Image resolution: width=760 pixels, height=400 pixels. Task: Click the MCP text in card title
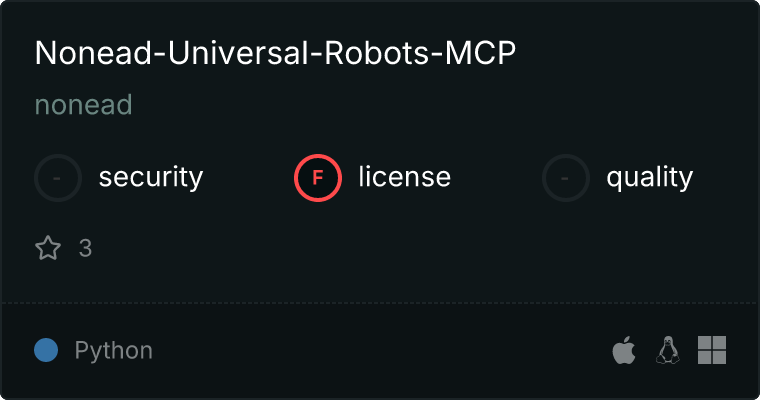click(480, 53)
